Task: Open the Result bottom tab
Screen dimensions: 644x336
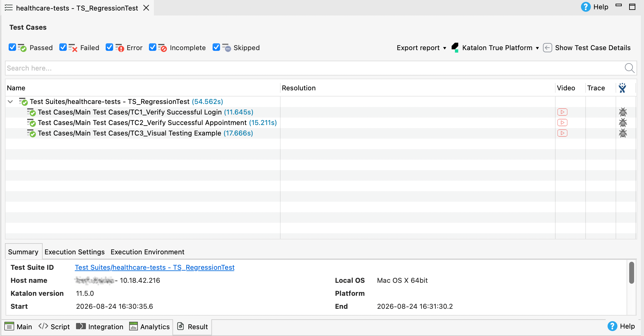Action: tap(193, 327)
